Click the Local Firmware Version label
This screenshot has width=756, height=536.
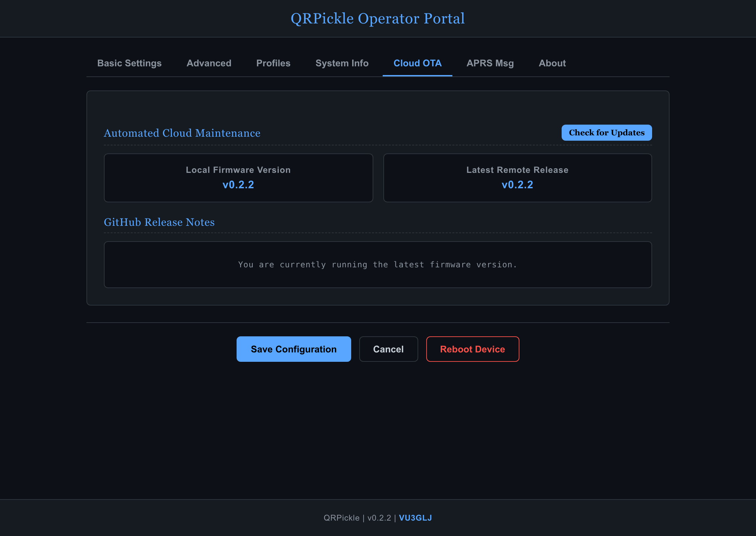[238, 170]
